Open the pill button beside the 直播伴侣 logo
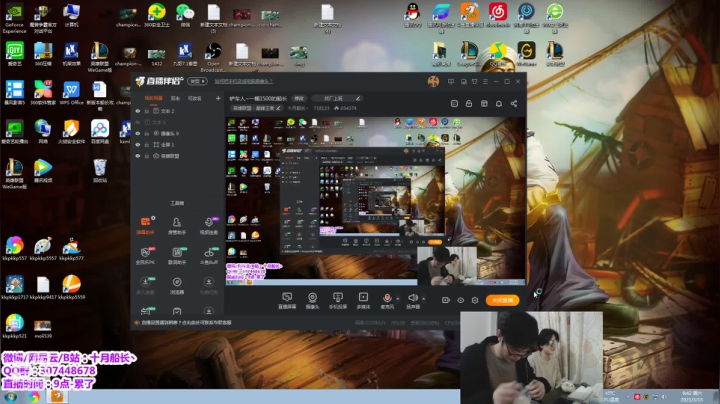This screenshot has width=720, height=404. 197,81
